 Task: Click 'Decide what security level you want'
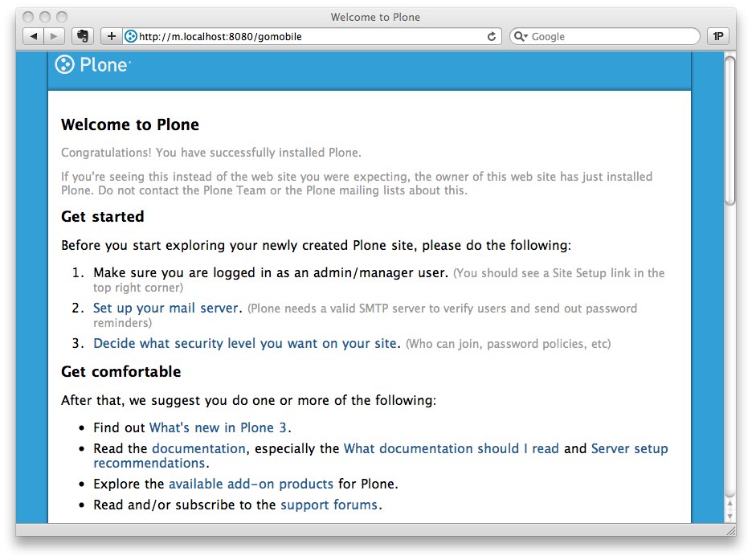click(245, 343)
